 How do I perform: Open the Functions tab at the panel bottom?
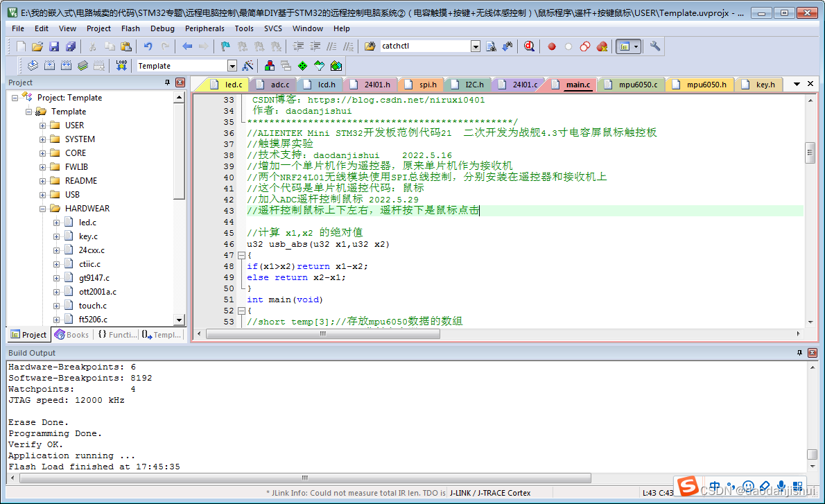tap(117, 335)
